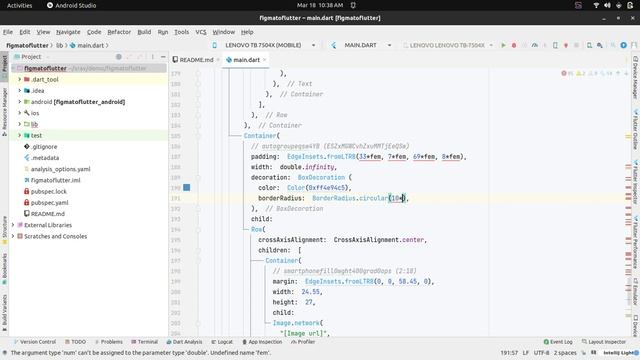Image resolution: width=640 pixels, height=360 pixels.
Task: Open the Layout Inspector tool window
Action: tap(604, 342)
